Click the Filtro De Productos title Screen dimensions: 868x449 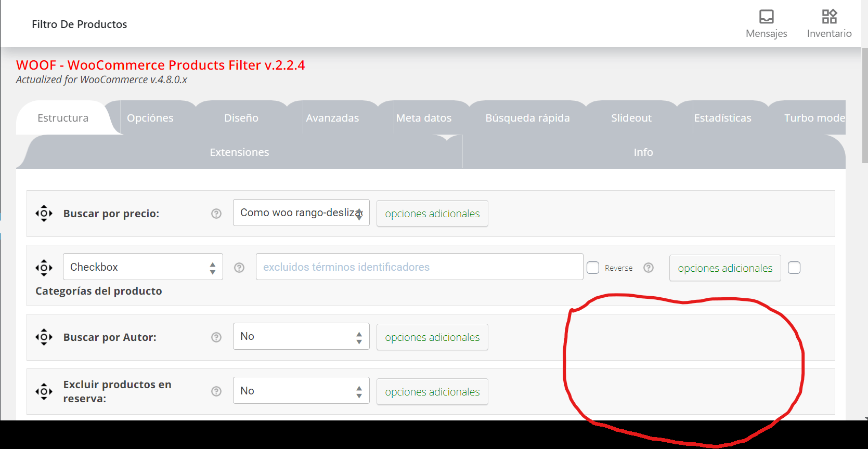click(x=79, y=24)
